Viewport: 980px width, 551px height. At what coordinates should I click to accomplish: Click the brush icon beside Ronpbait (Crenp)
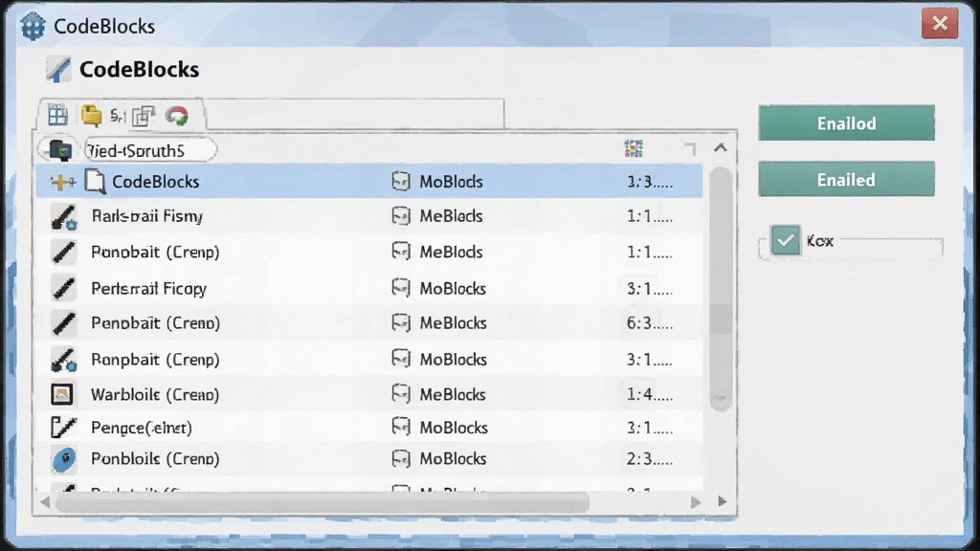64,360
